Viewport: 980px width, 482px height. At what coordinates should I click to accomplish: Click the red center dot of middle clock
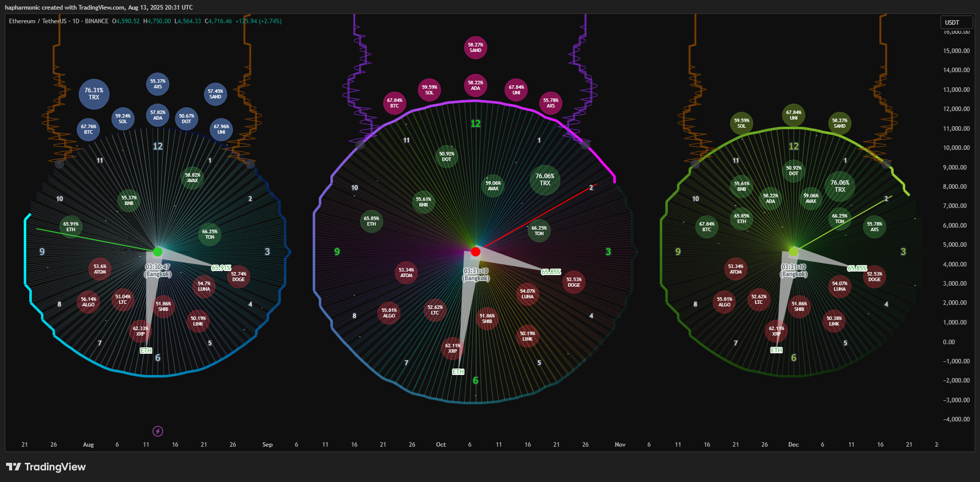[475, 251]
